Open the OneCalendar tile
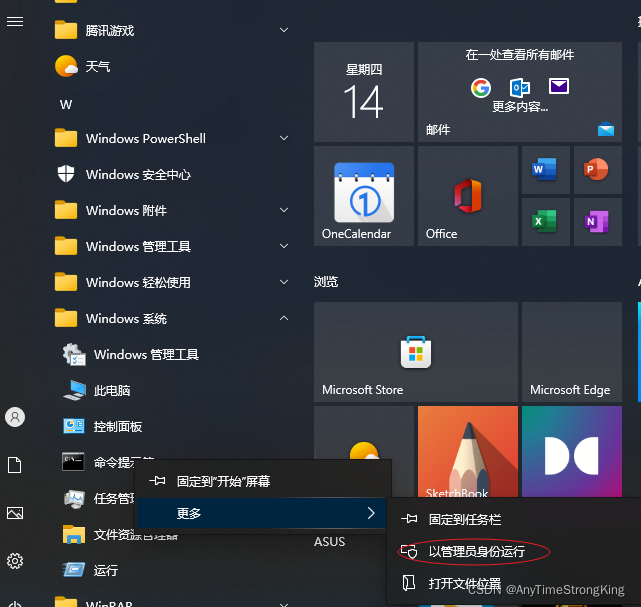This screenshot has width=641, height=607. 364,196
